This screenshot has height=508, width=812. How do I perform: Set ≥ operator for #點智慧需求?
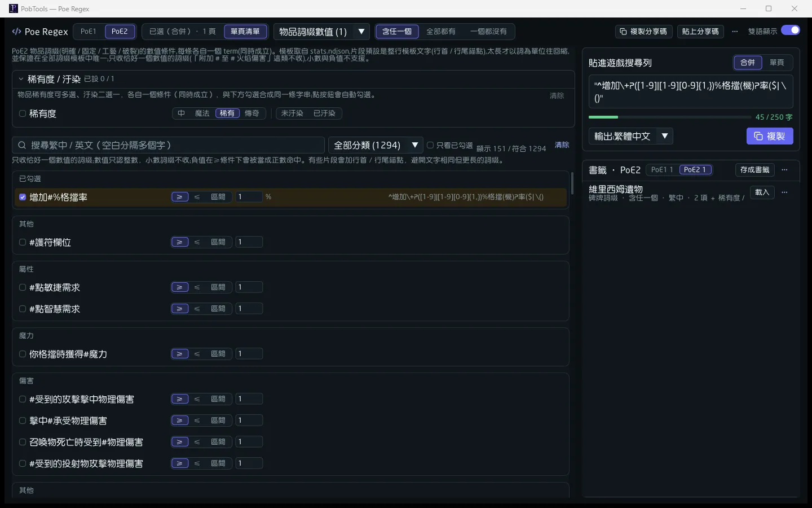(x=180, y=309)
